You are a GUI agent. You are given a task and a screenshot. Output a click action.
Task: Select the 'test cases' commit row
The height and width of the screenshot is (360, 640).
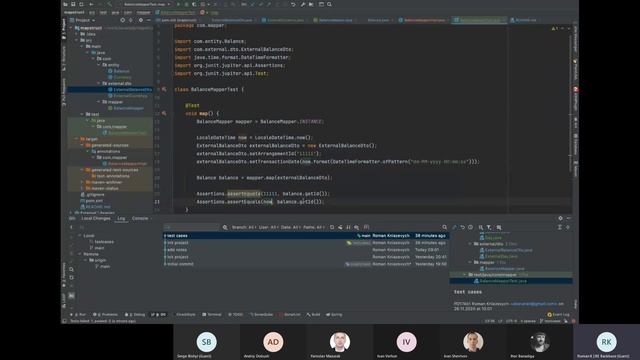tap(306, 236)
